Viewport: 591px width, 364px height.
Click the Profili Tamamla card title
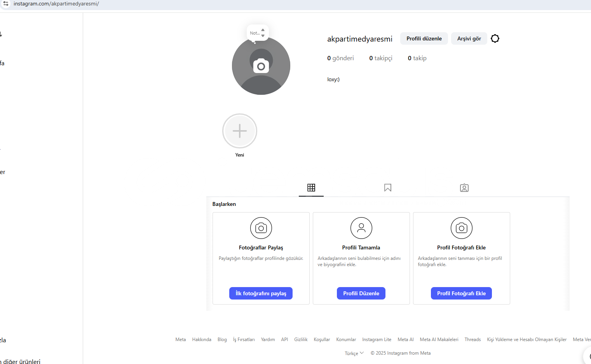tap(361, 247)
